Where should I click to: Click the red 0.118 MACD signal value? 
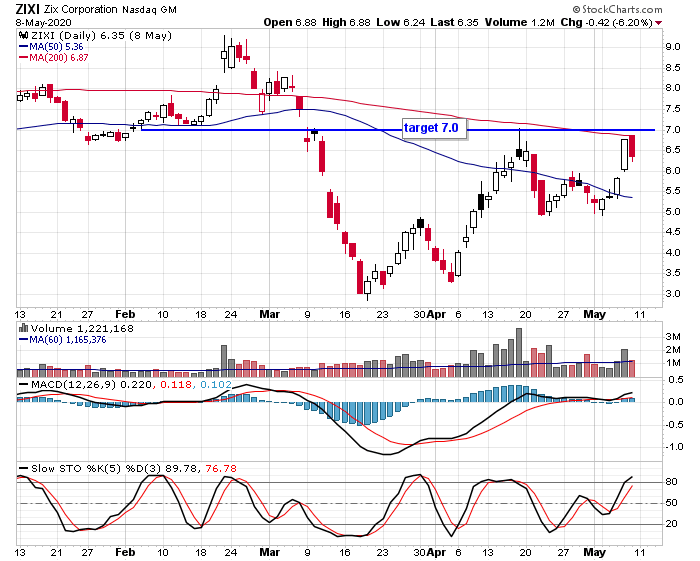[x=176, y=384]
